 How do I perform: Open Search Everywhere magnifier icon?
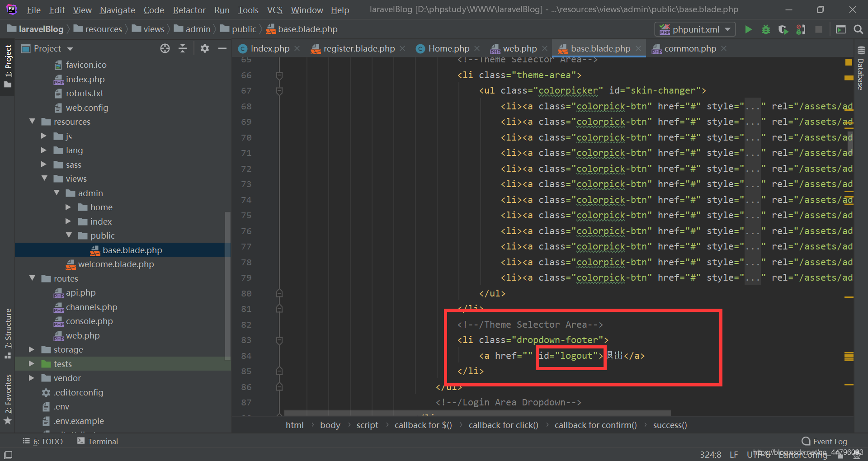click(858, 29)
